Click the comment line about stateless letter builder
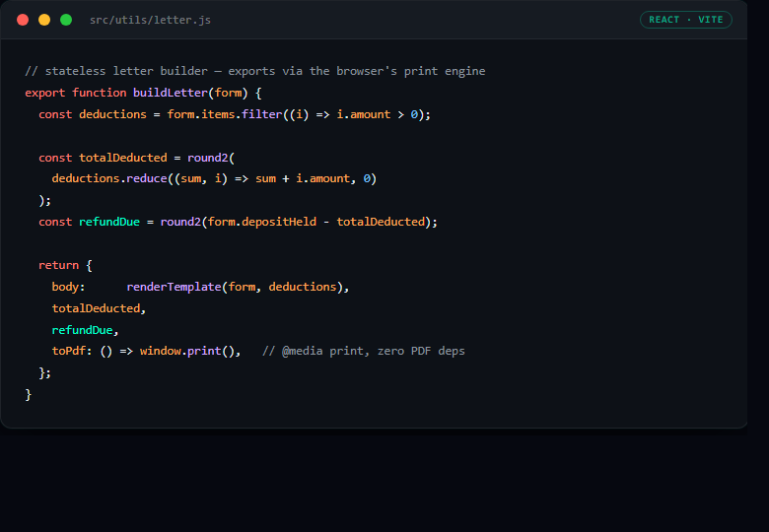769x532 pixels. [255, 71]
